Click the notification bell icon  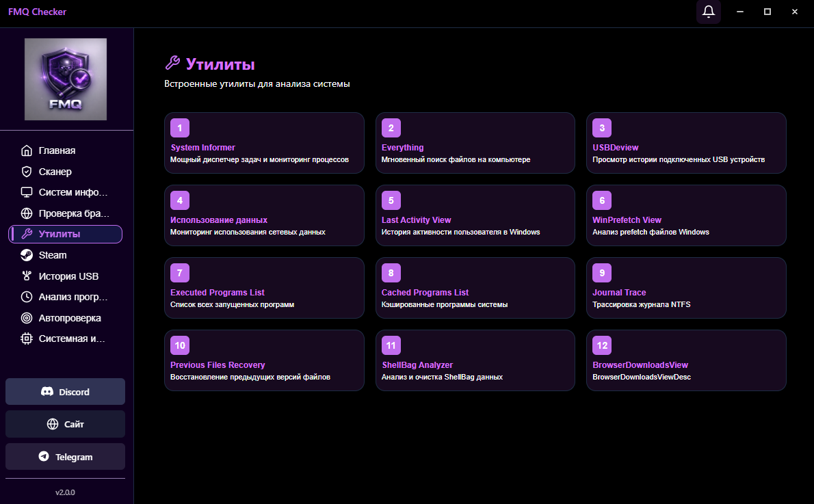(x=709, y=12)
